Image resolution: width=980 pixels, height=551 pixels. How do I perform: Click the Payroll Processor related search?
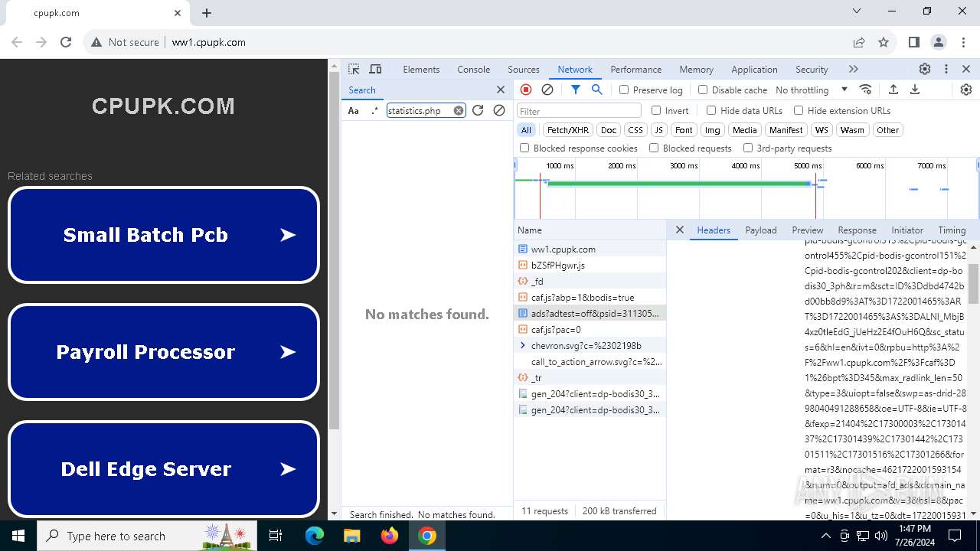tap(163, 352)
